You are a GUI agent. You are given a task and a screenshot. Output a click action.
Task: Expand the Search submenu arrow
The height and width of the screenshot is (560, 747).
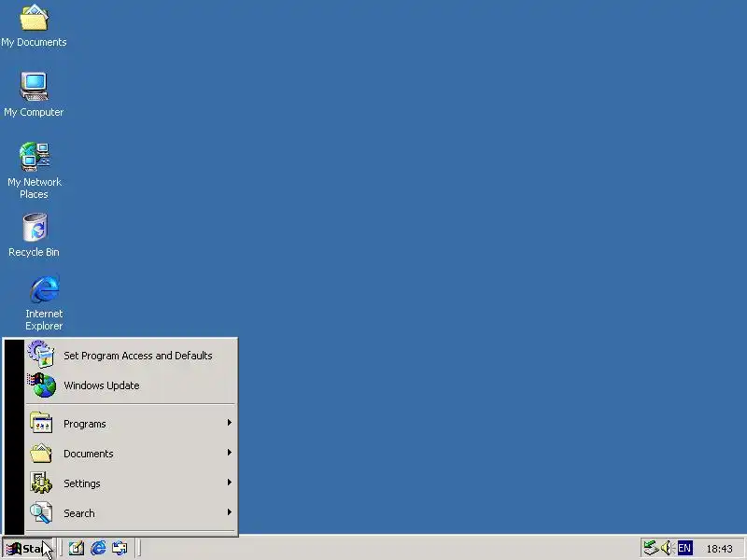229,512
